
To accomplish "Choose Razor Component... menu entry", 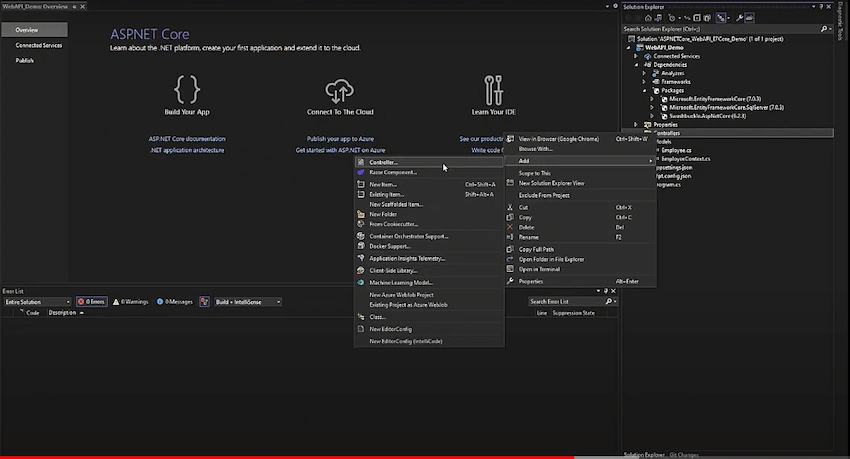I will (x=429, y=172).
